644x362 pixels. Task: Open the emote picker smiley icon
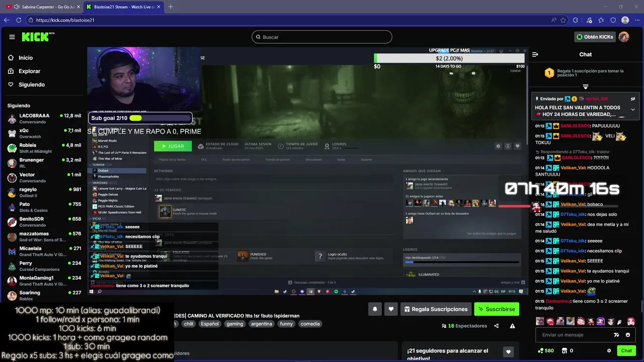pyautogui.click(x=628, y=335)
